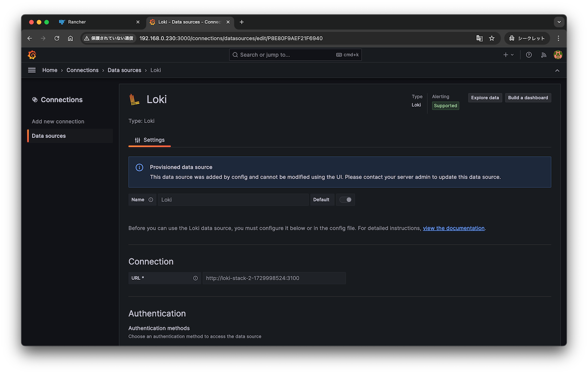Open Add new connection in sidebar

click(58, 122)
